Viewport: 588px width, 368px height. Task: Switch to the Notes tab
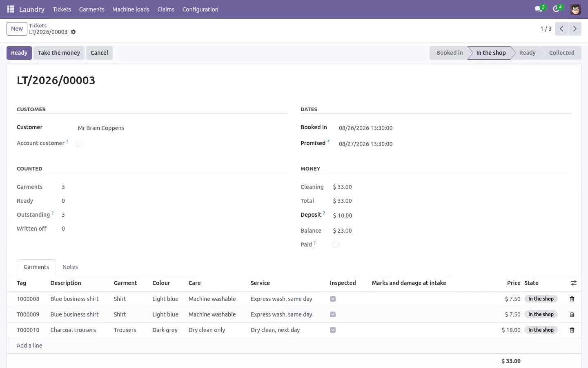pyautogui.click(x=70, y=267)
